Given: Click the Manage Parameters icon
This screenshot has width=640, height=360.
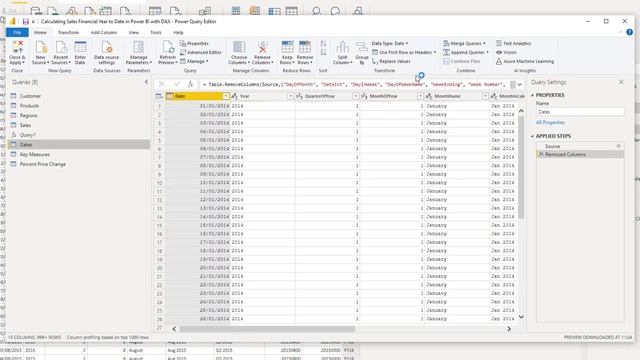Looking at the screenshot, I should (138, 47).
